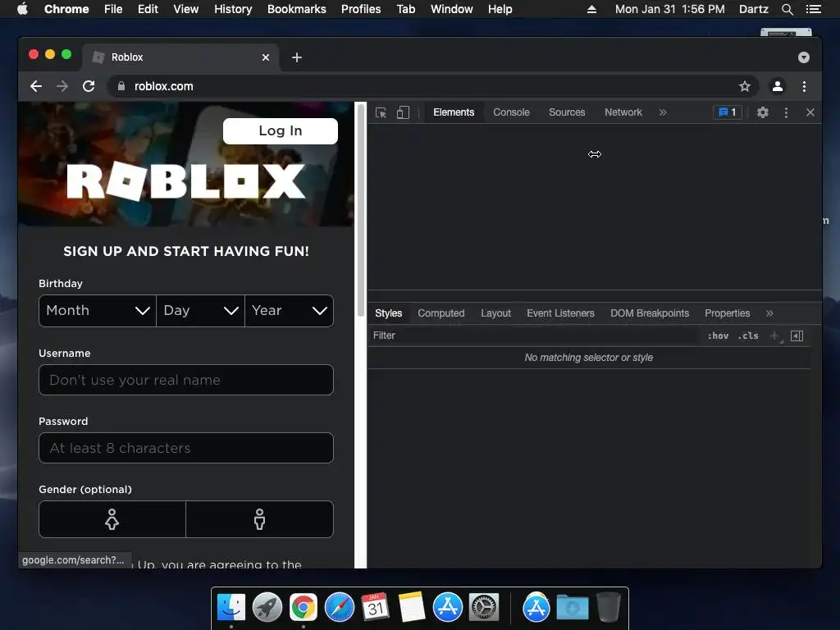Open DevTools settings gear
The image size is (840, 630).
[762, 112]
